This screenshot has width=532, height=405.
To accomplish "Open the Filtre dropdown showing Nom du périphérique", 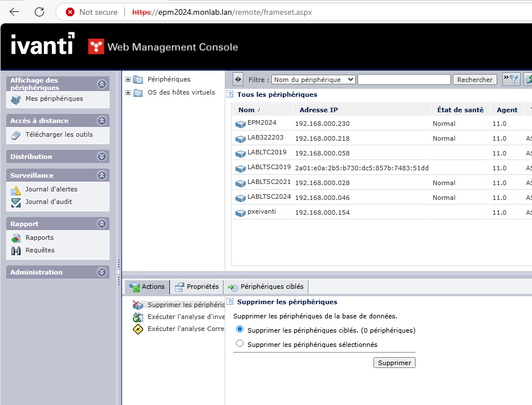I will [313, 79].
